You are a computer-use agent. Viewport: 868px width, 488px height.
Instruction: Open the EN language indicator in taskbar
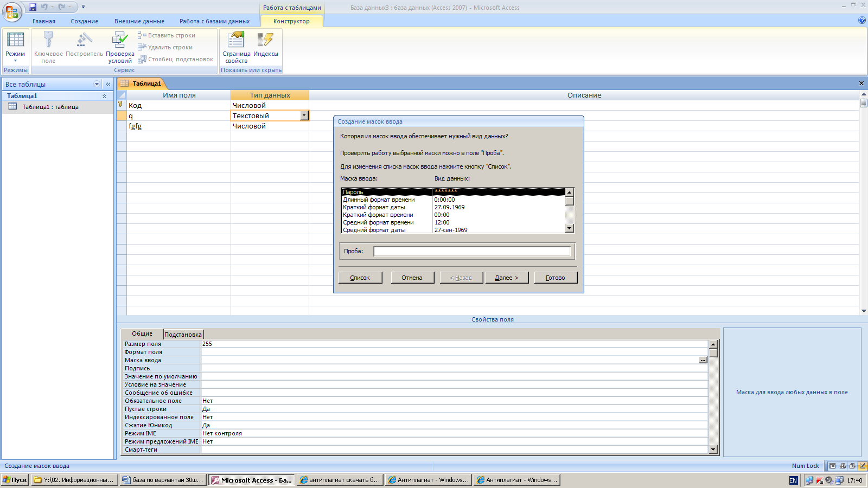[793, 480]
